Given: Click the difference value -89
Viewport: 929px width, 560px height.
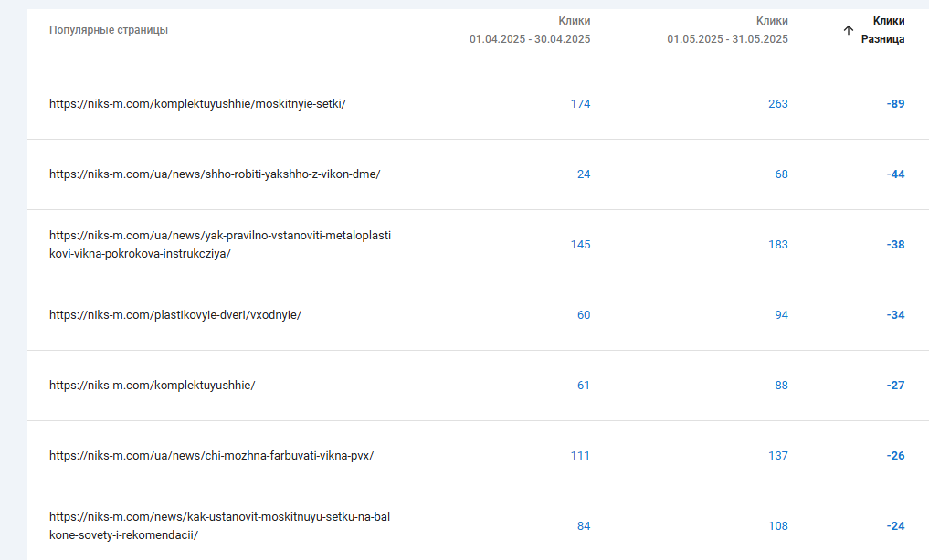Looking at the screenshot, I should [x=895, y=104].
